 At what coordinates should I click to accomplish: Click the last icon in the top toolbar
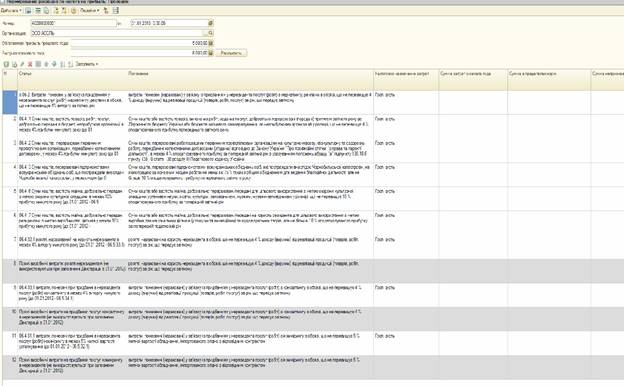click(x=115, y=11)
